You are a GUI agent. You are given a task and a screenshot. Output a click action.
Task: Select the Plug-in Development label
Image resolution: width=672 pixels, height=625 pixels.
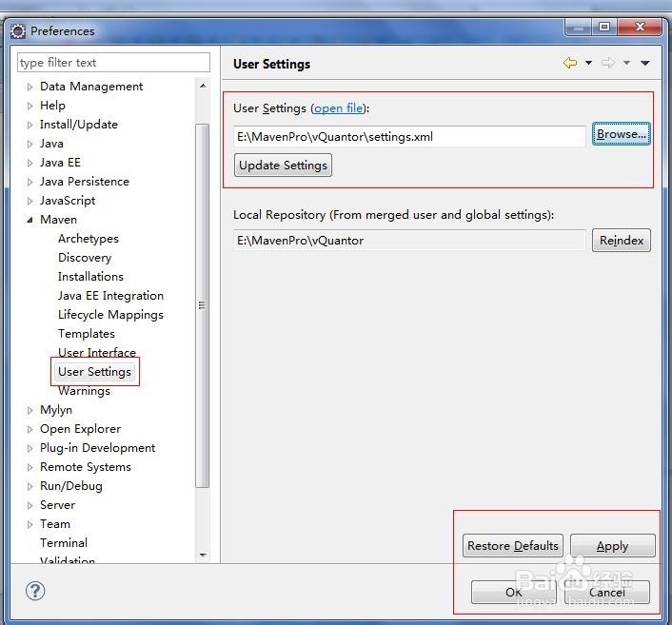tap(97, 448)
